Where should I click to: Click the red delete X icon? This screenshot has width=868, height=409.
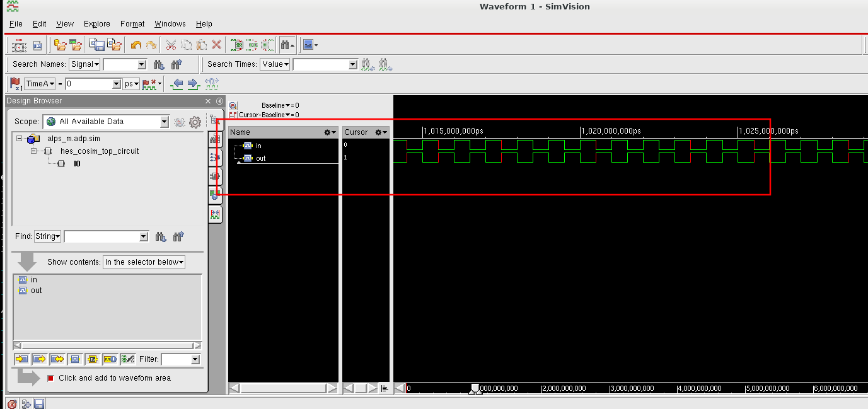click(x=216, y=45)
